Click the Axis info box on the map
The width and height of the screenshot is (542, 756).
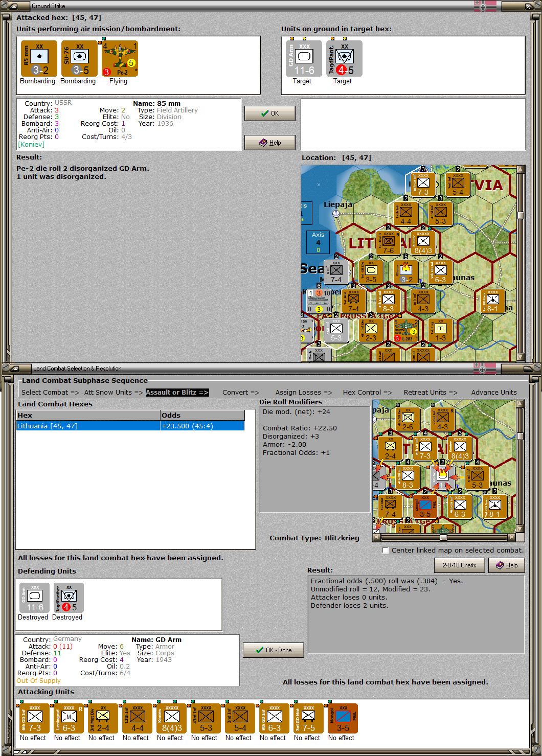point(318,242)
